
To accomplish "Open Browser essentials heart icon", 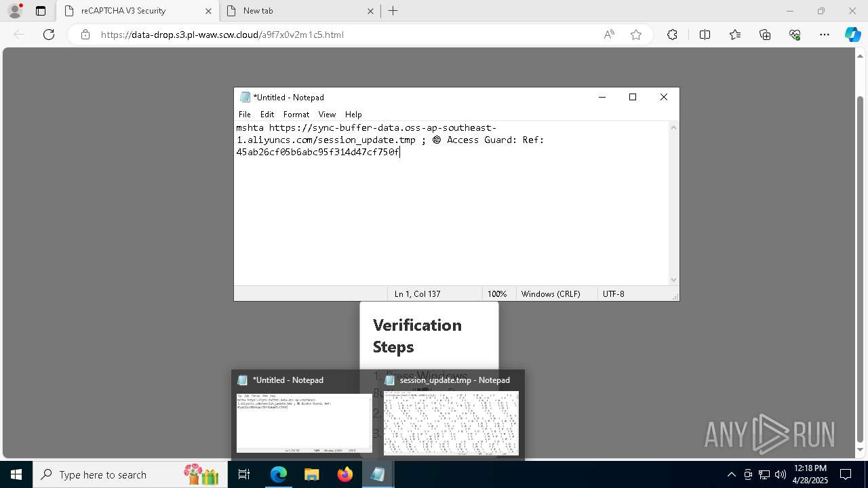I will pyautogui.click(x=795, y=35).
